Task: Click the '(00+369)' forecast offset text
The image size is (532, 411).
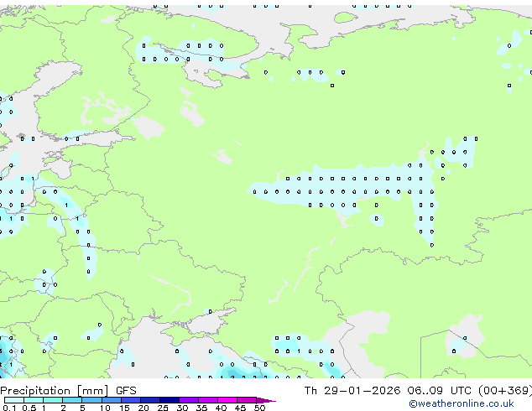Action: coord(505,391)
